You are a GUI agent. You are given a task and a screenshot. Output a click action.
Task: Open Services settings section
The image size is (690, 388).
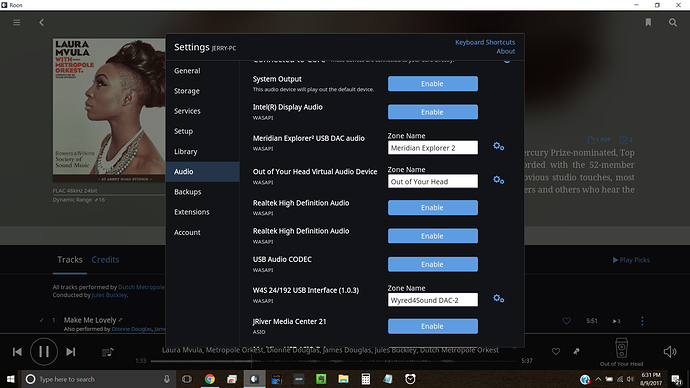[203, 111]
